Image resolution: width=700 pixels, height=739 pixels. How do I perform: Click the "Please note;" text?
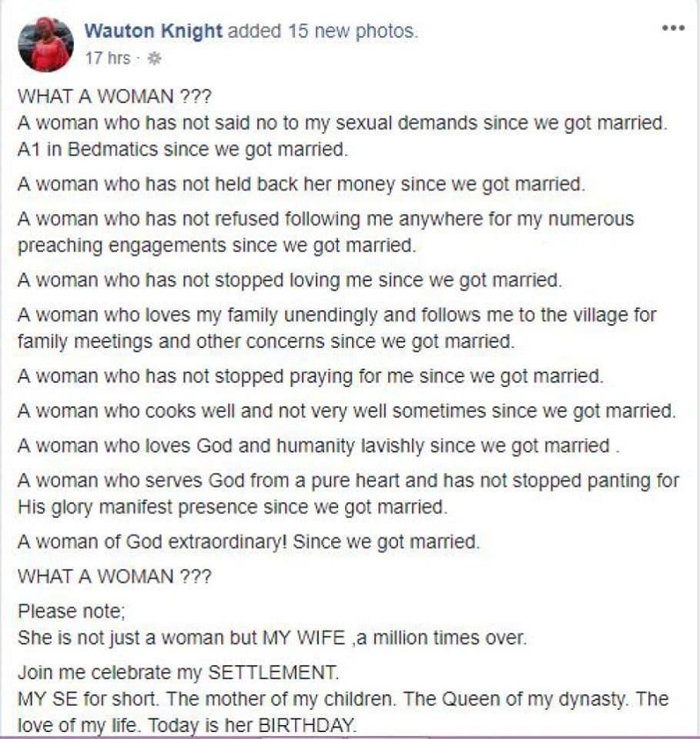pos(71,612)
